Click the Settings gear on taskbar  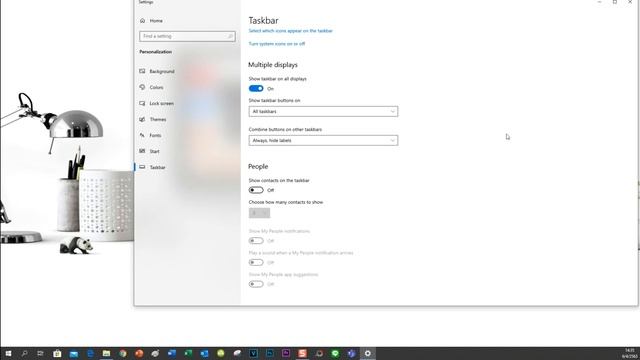point(368,353)
